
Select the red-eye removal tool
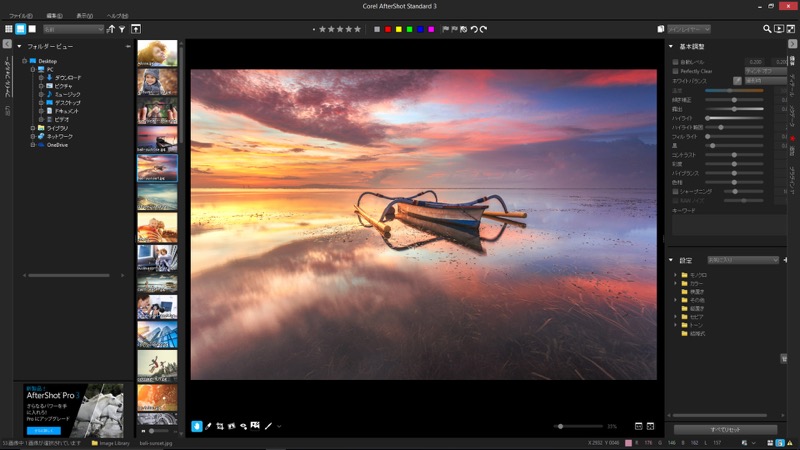tap(243, 426)
